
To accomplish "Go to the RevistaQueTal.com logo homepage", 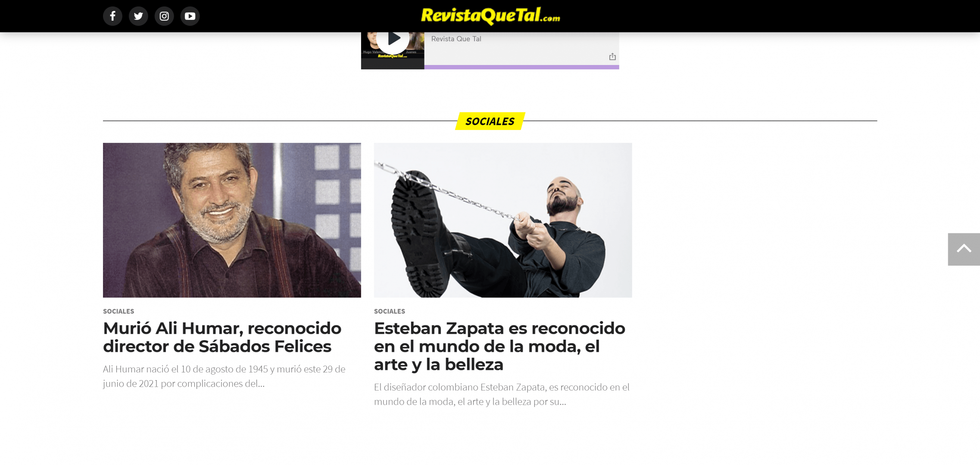I will [x=490, y=16].
